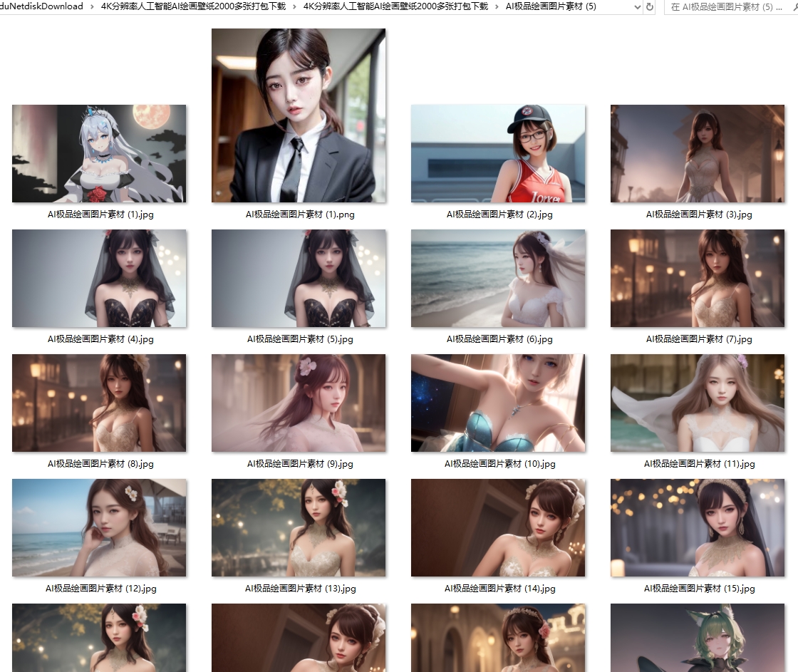The image size is (798, 672).
Task: Click the AI极品绘画图片素材 (5) breadcrumb segment
Action: pyautogui.click(x=550, y=6)
